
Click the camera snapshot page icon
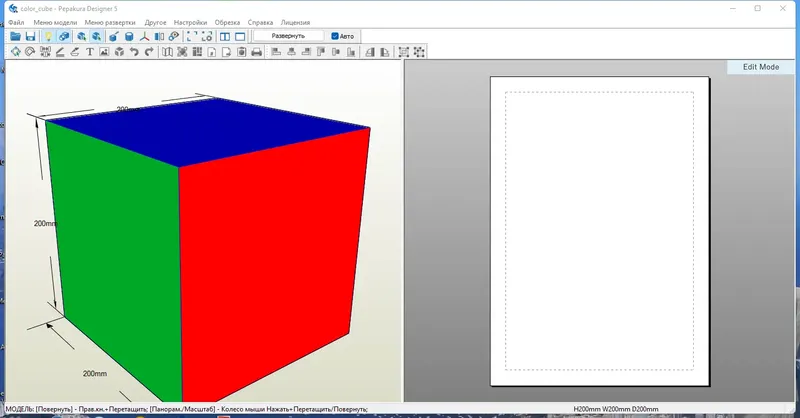pos(241,52)
